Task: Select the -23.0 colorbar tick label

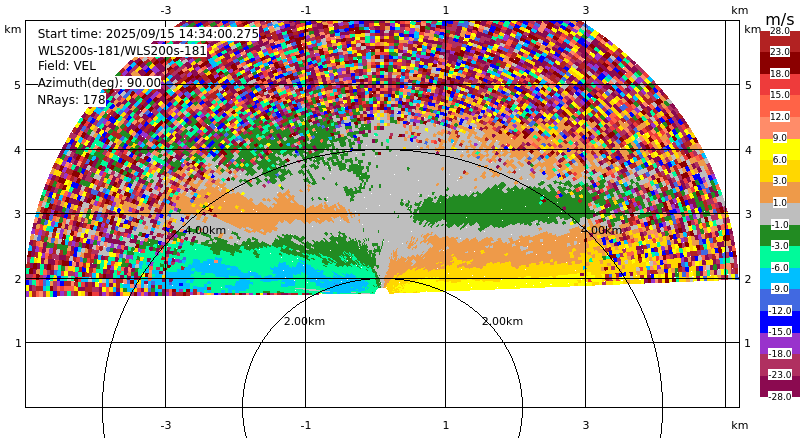Action: (x=780, y=374)
